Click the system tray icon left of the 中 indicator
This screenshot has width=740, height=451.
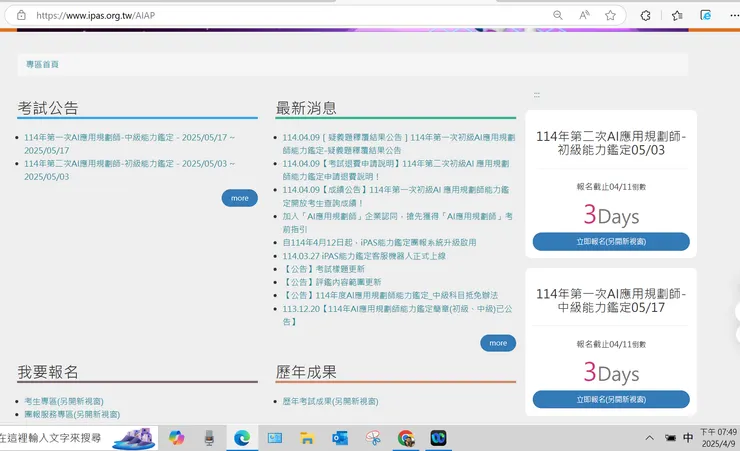pos(671,438)
